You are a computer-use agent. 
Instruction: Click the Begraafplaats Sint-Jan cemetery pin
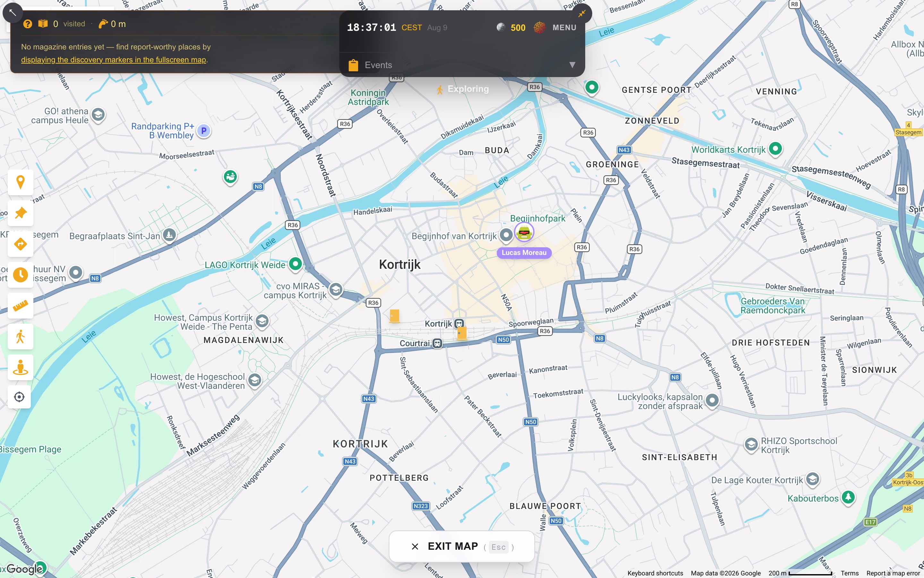[169, 235]
